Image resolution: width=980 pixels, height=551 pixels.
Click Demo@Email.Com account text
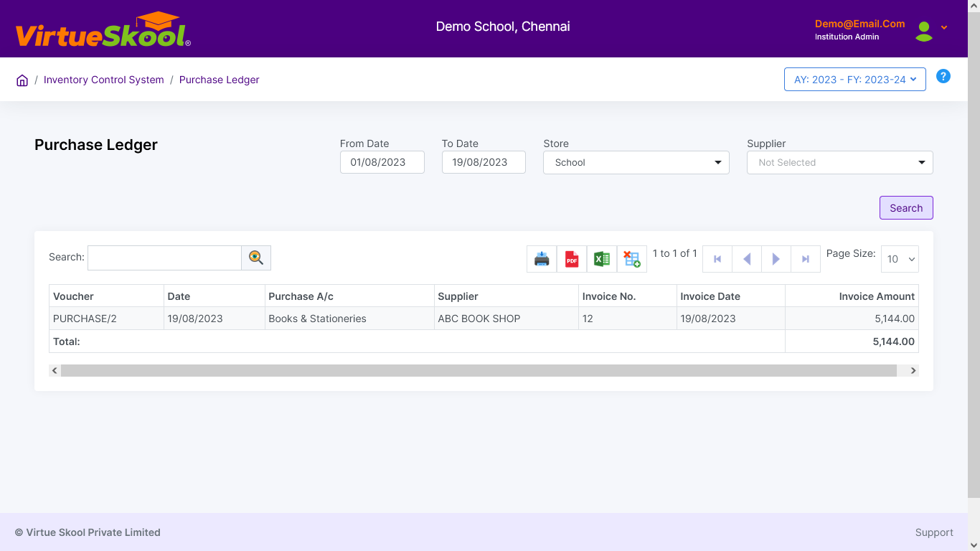[860, 24]
